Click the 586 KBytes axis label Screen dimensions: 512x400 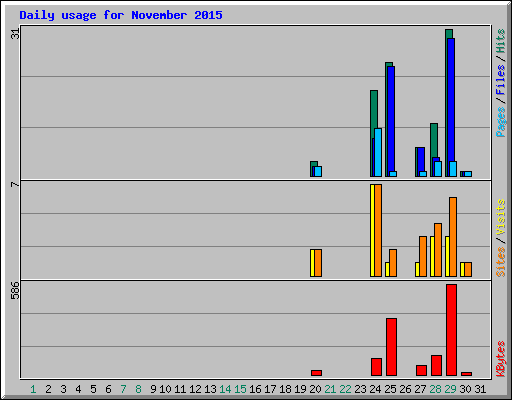[x=15, y=290]
